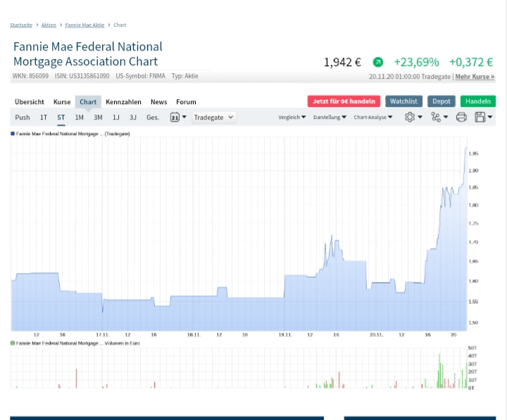Expand arrow next to the calendar icon
Screen dimensions: 507x420
tap(184, 117)
